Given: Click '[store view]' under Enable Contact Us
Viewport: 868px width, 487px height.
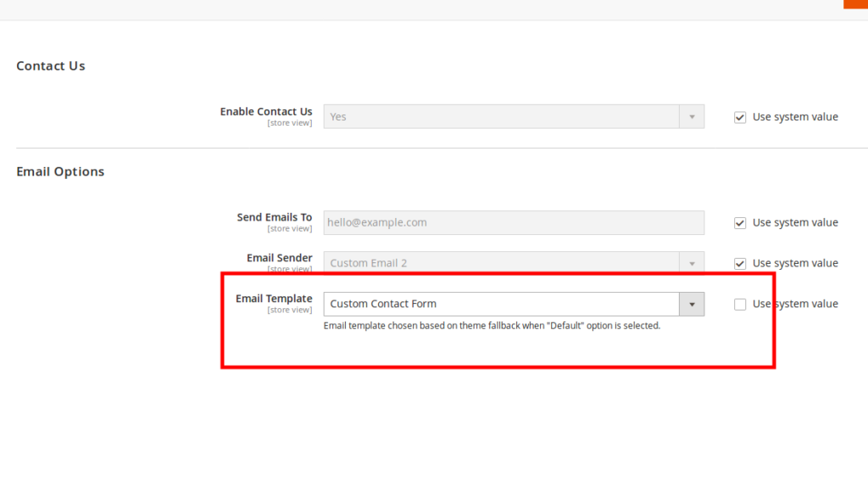Looking at the screenshot, I should pyautogui.click(x=290, y=123).
